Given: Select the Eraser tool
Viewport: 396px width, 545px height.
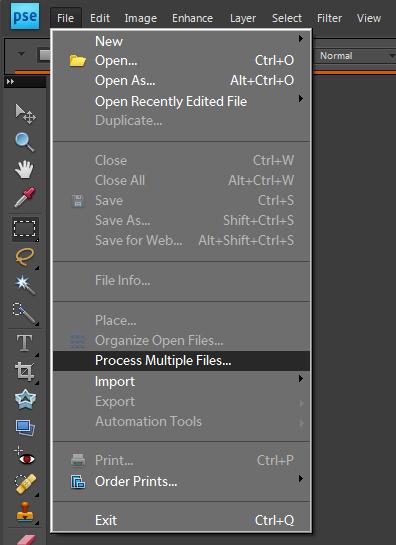Looking at the screenshot, I should pyautogui.click(x=26, y=539).
